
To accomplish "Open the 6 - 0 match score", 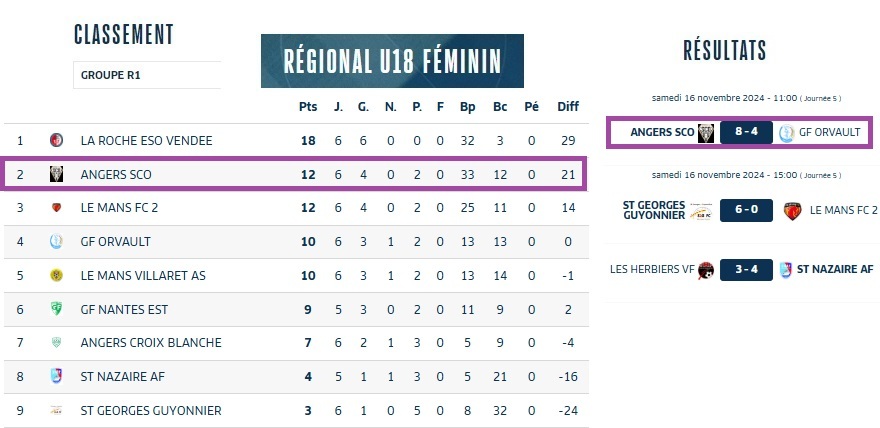I will (745, 210).
